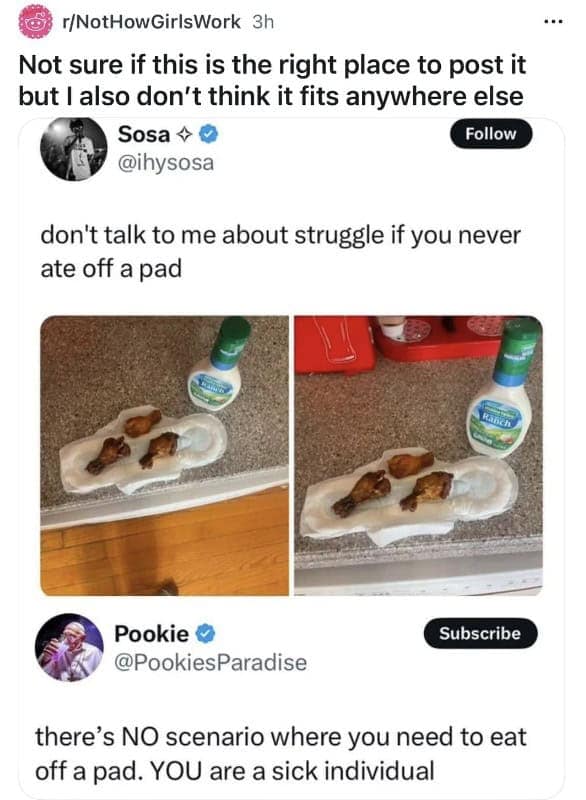Click Sosa's verified blue checkmark badge
Screen dimensions: 586x800
coord(208,135)
